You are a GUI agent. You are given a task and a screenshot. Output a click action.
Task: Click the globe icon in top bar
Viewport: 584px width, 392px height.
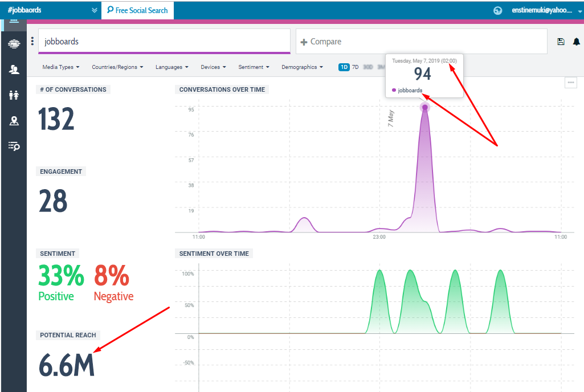click(498, 10)
